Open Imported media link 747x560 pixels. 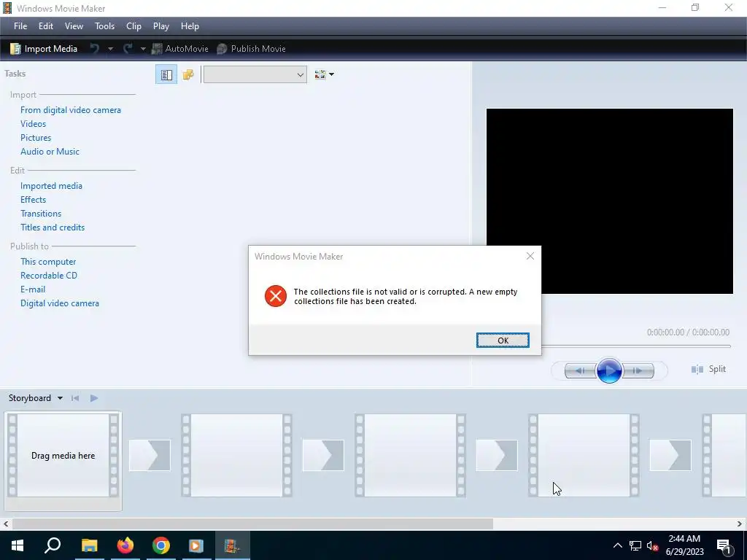pyautogui.click(x=51, y=186)
